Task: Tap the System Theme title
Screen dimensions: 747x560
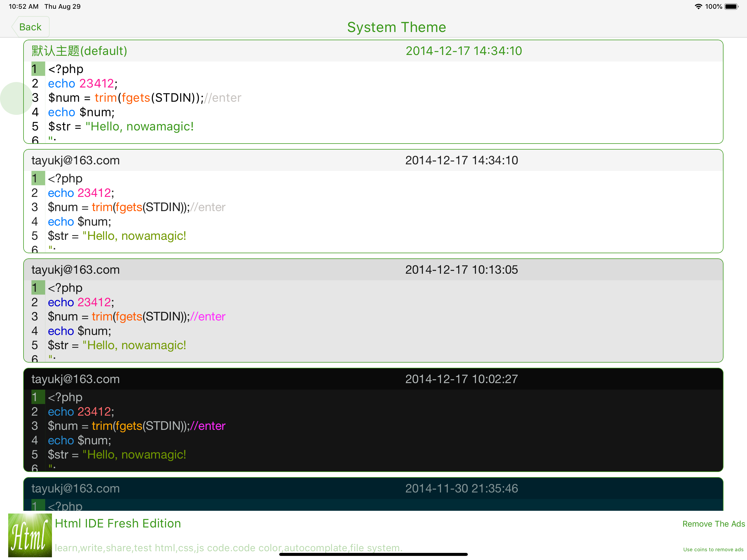Action: pos(396,27)
